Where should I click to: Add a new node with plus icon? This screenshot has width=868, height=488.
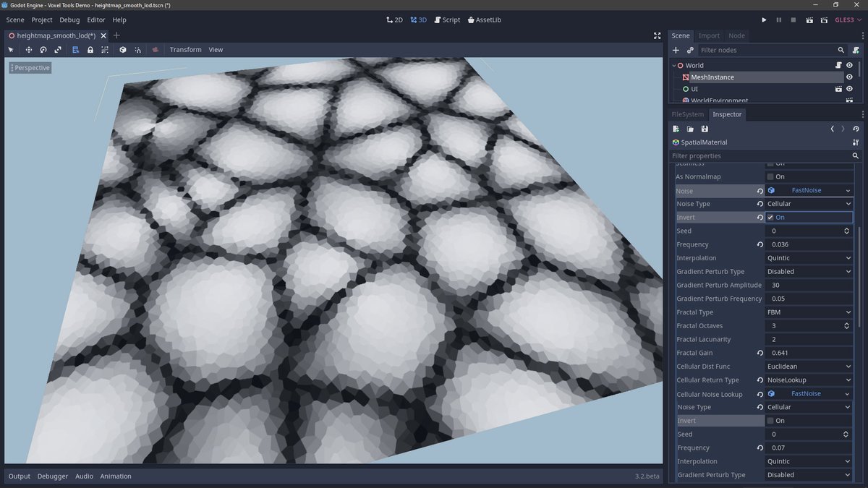(676, 50)
